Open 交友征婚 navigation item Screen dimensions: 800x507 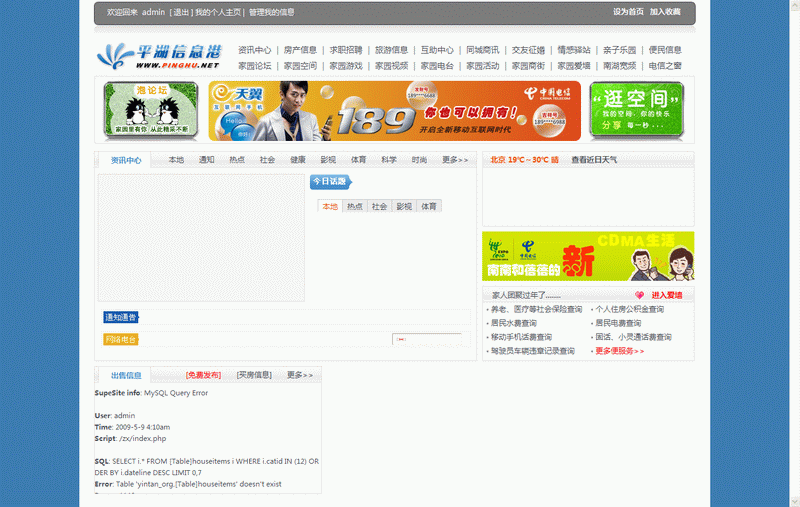tap(529, 50)
